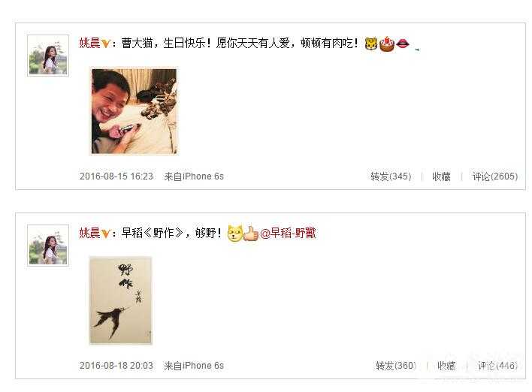Screen dimensions: 532x392
Task: Open the 2016-08-15 16:23 timestamp link
Action: 116,176
